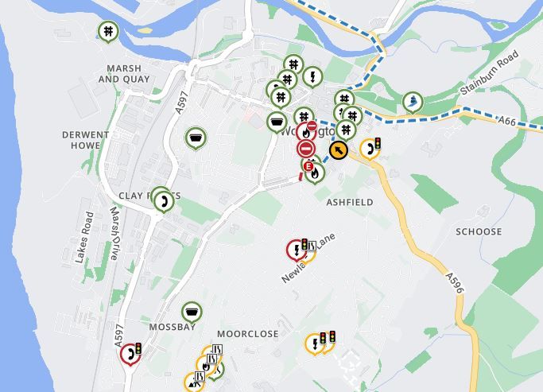Select the red telephone marker on A597
Screen dimensions: 543x392
tap(130, 355)
